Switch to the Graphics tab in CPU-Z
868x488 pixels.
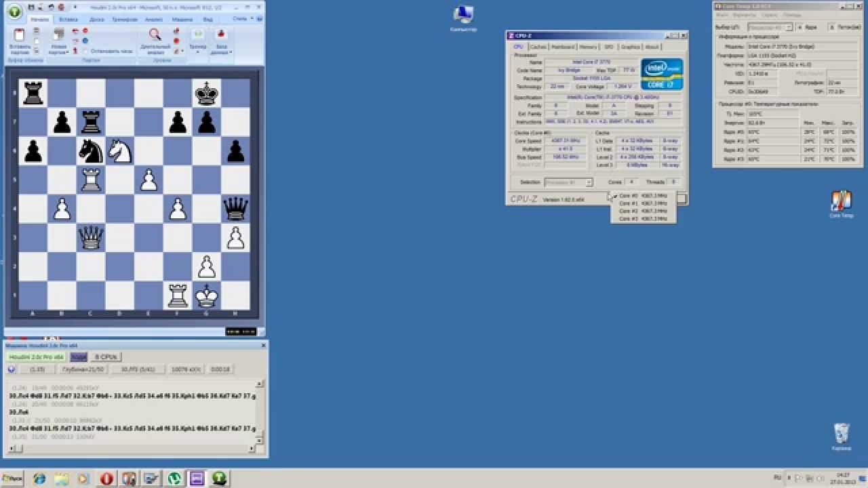pos(630,47)
